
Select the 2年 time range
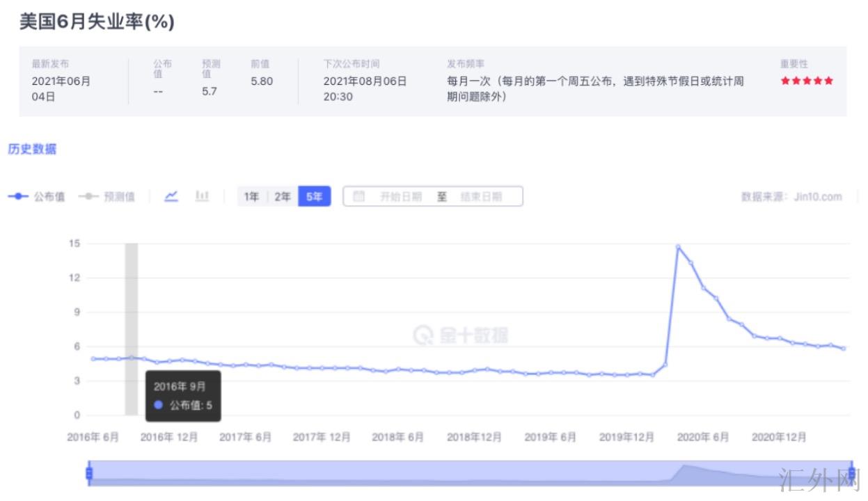[283, 197]
